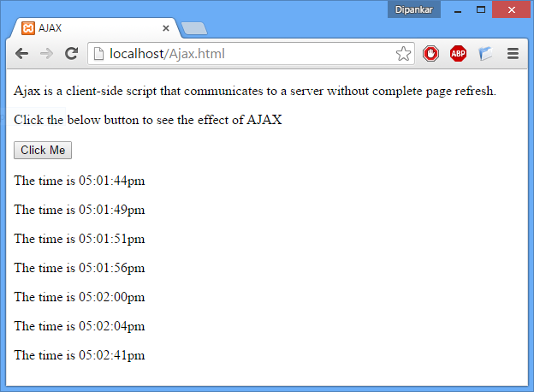Click the XAMPP favicon on the AJAX tab
Image resolution: width=534 pixels, height=392 pixels.
click(x=28, y=28)
